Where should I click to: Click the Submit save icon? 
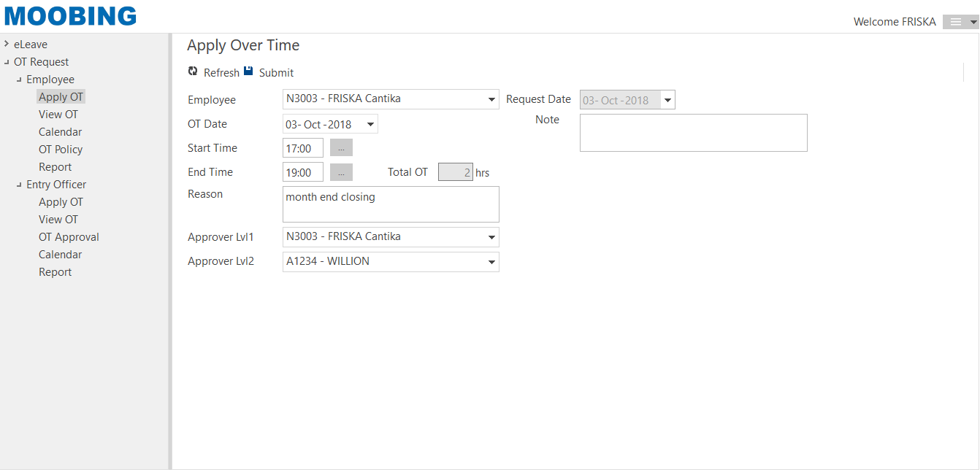tap(248, 72)
